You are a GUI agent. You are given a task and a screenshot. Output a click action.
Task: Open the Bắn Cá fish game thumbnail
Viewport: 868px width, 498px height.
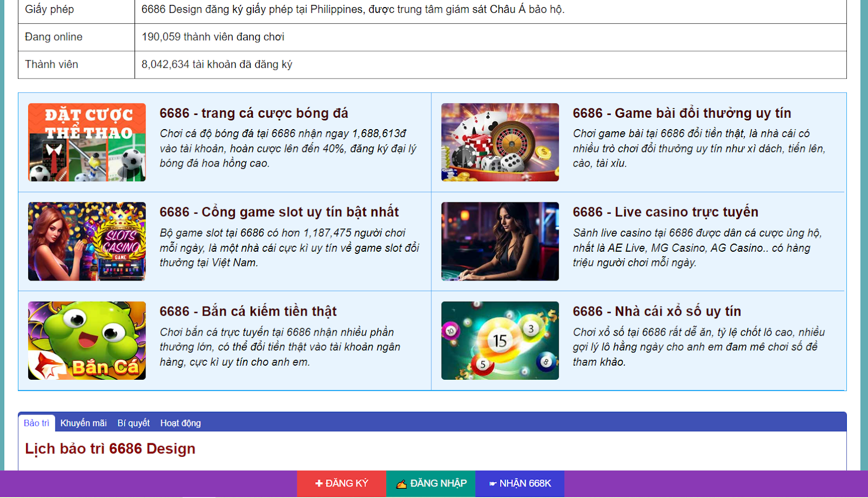click(87, 341)
